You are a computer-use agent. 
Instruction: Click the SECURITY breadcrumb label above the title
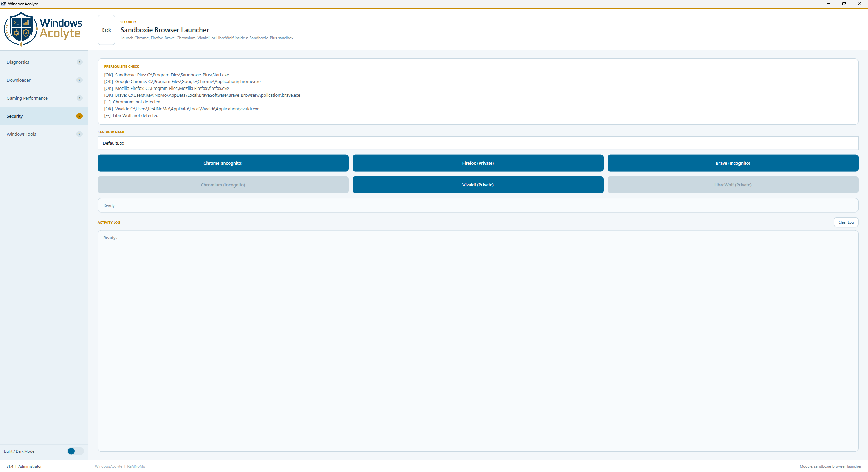click(128, 22)
